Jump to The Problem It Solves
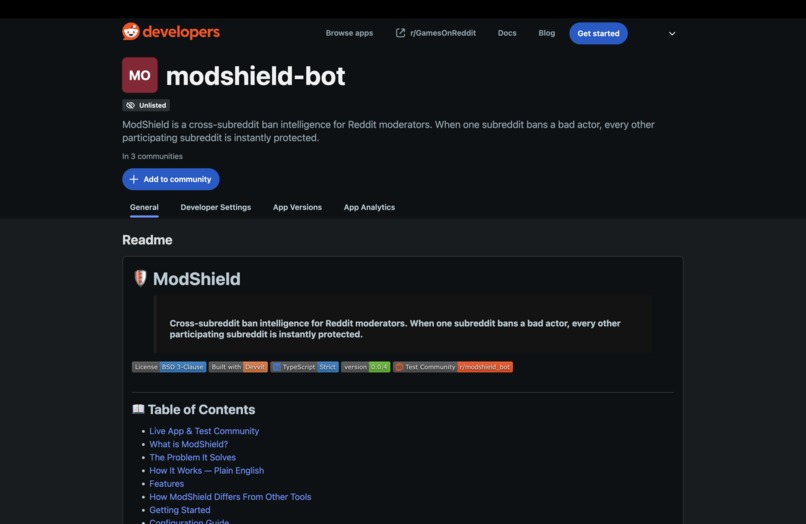806x524 pixels. coord(192,457)
